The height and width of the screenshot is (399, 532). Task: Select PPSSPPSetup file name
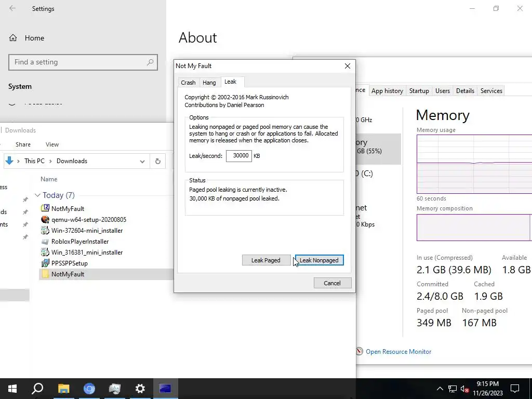70,263
